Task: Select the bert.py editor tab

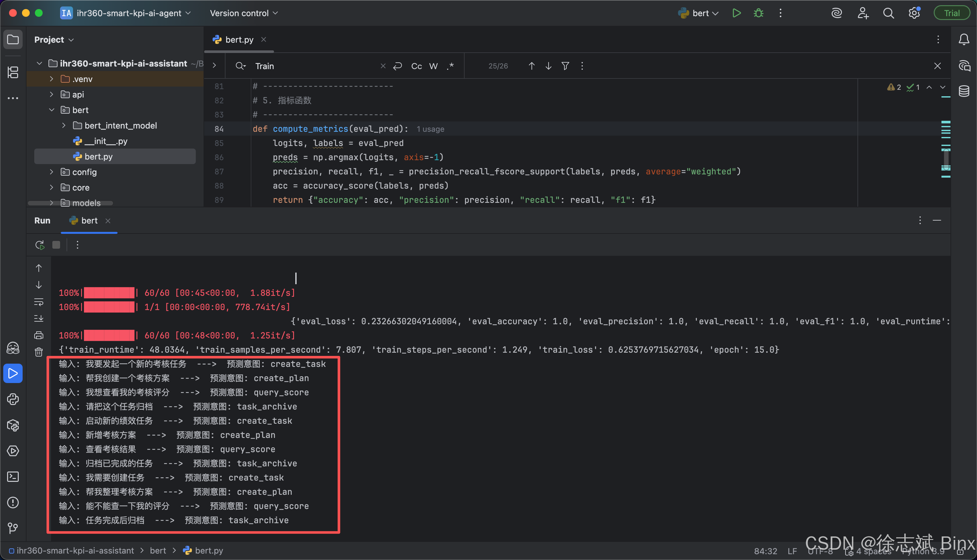Action: pos(239,40)
